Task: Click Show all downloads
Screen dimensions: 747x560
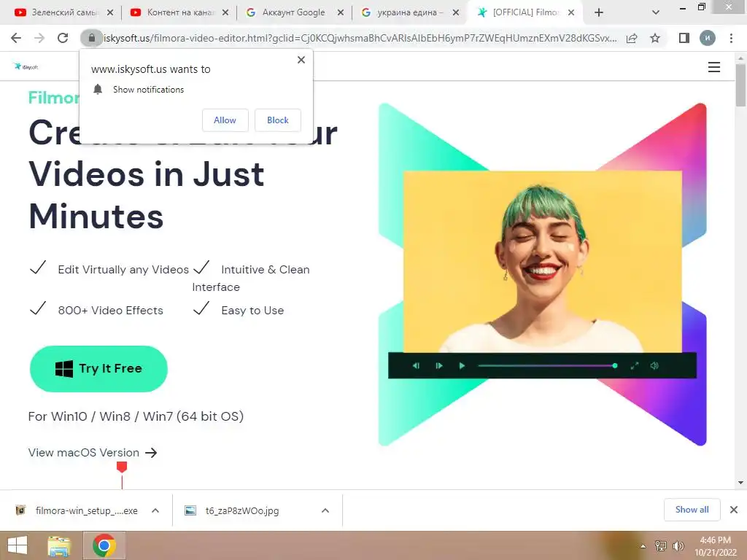Action: [692, 510]
